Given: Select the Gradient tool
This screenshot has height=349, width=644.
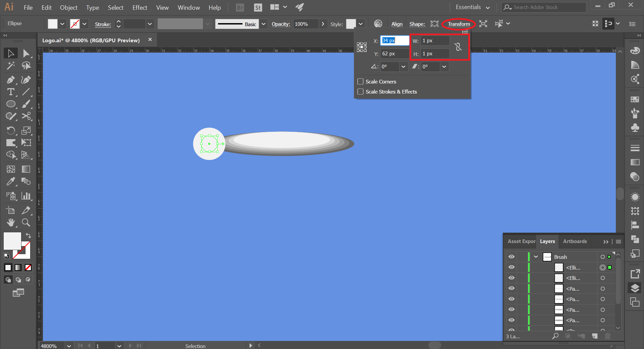Looking at the screenshot, I should click(x=26, y=169).
